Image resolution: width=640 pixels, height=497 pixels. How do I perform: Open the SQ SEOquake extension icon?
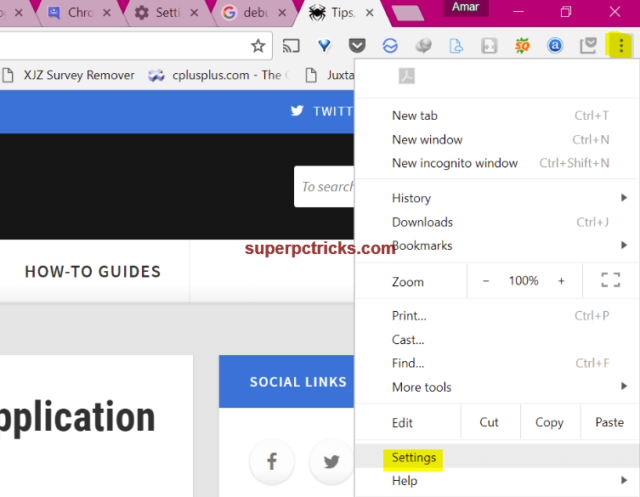[522, 46]
